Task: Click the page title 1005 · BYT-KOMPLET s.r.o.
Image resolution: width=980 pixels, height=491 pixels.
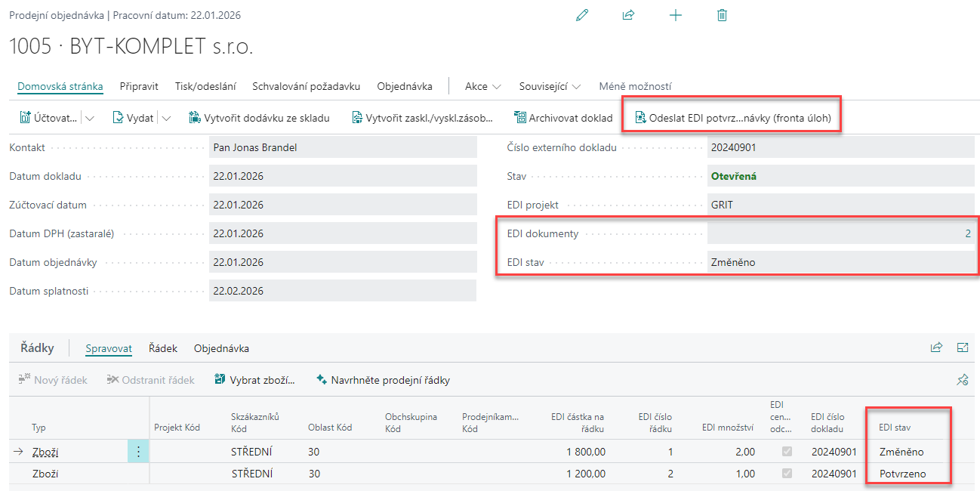Action: (131, 47)
